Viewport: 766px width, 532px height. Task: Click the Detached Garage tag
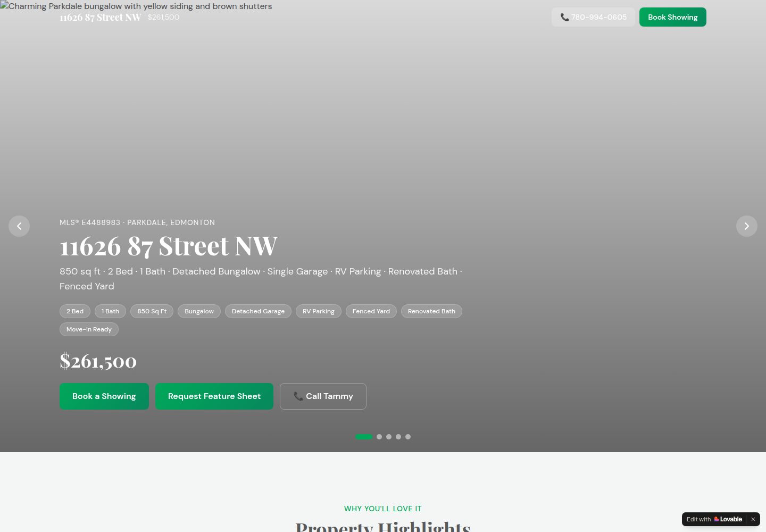[x=258, y=311]
